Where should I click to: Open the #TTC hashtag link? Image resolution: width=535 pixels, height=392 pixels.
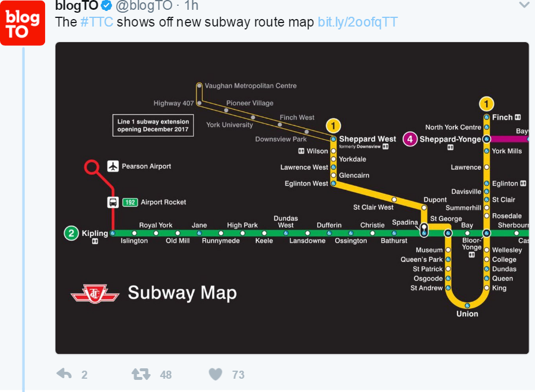(96, 23)
